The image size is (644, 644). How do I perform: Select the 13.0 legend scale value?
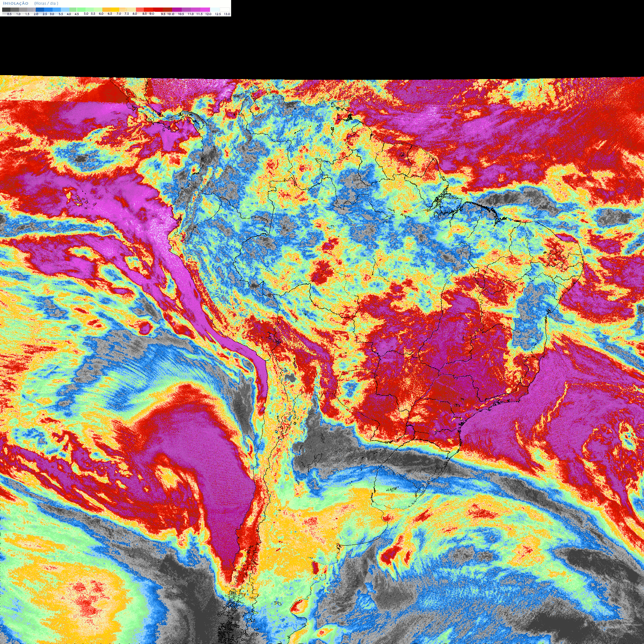coord(227,14)
